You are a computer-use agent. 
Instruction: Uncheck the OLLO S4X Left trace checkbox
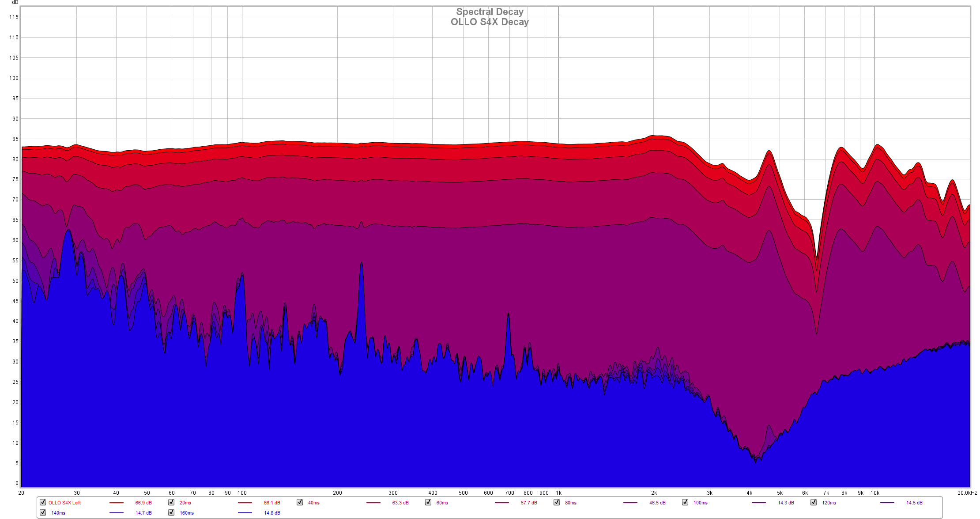pyautogui.click(x=43, y=502)
